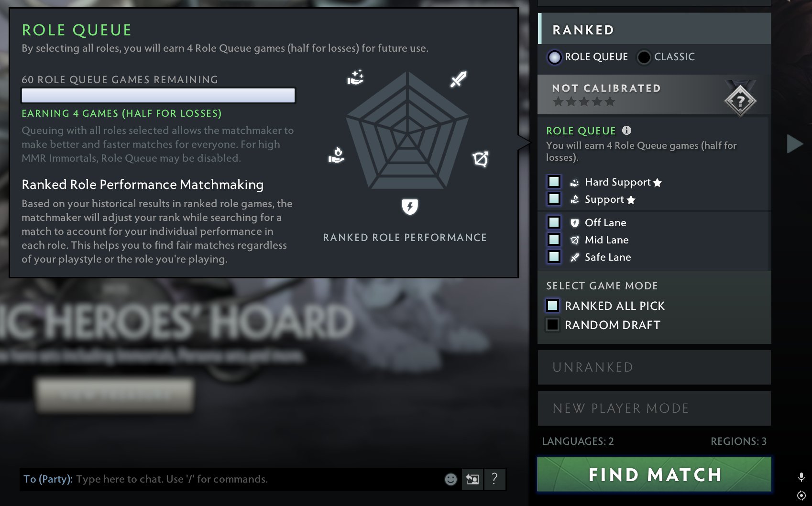The image size is (812, 506).
Task: Click the Role Queue info icon
Action: (x=626, y=130)
